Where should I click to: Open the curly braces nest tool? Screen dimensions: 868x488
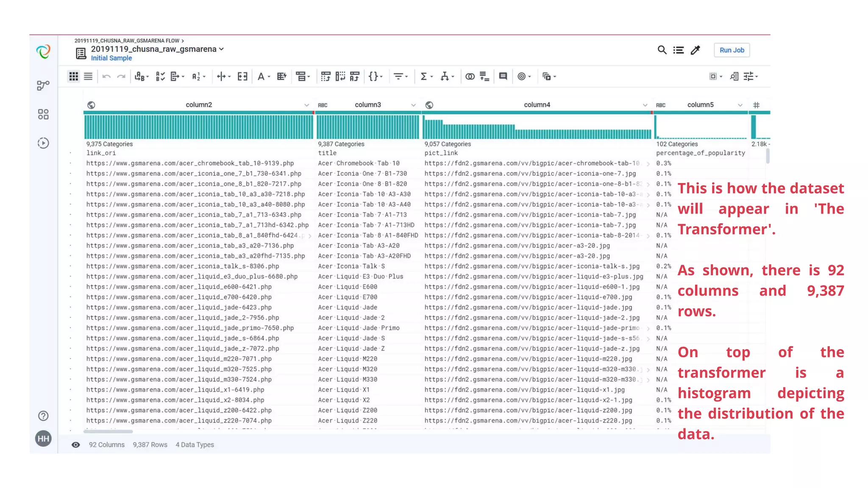[x=376, y=76]
